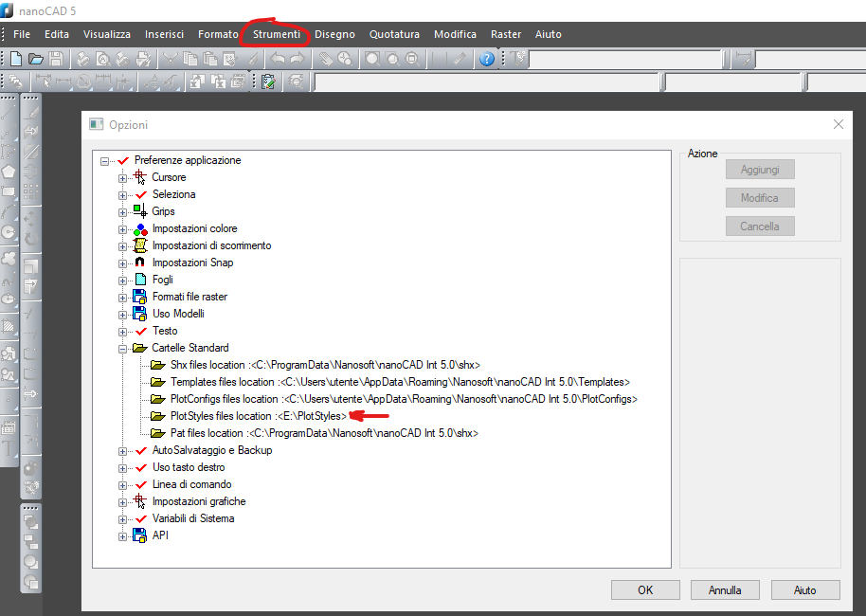Click the Undo arrow icon in the toolbar
This screenshot has width=866, height=616.
pos(277,59)
